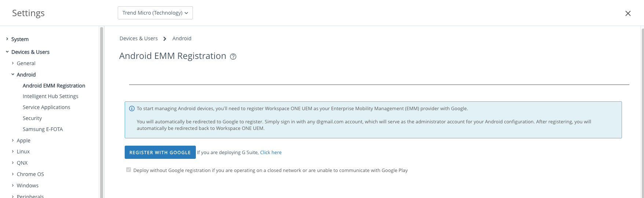Expand the Apple settings node
This screenshot has width=644, height=198.
13,141
